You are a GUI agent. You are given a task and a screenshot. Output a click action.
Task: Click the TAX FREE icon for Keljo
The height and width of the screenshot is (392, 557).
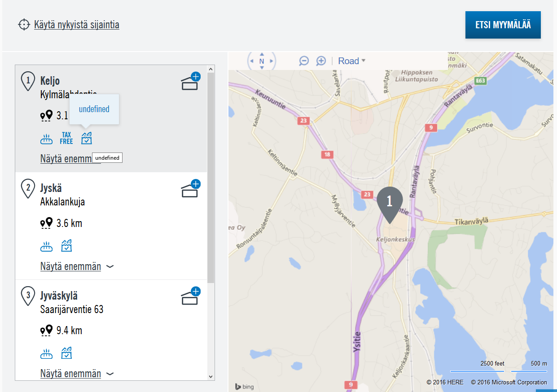tap(66, 139)
